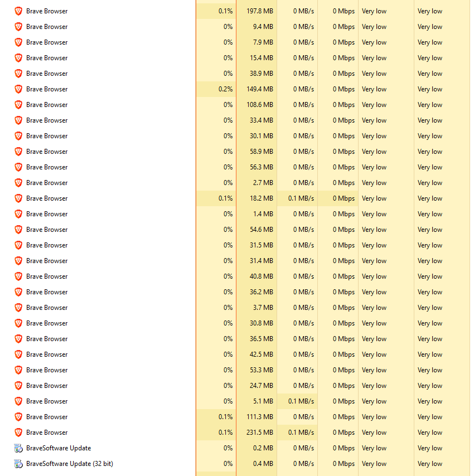Click the 231.5 MB memory value
This screenshot has width=474, height=476.
click(260, 433)
